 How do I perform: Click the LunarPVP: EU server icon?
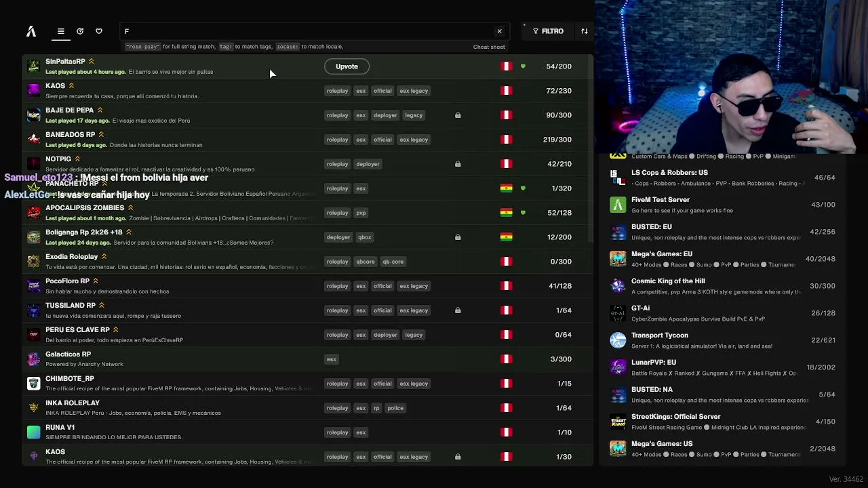point(618,367)
